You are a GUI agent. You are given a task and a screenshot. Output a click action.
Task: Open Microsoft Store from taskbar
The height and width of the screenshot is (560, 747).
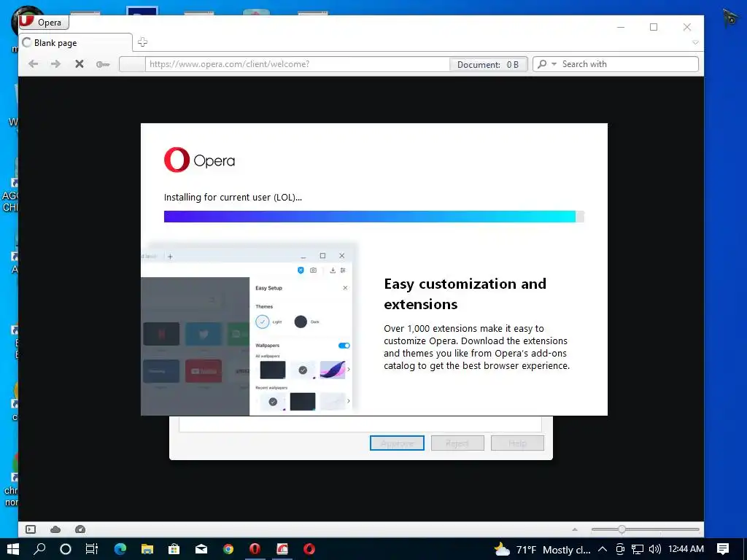click(x=174, y=549)
